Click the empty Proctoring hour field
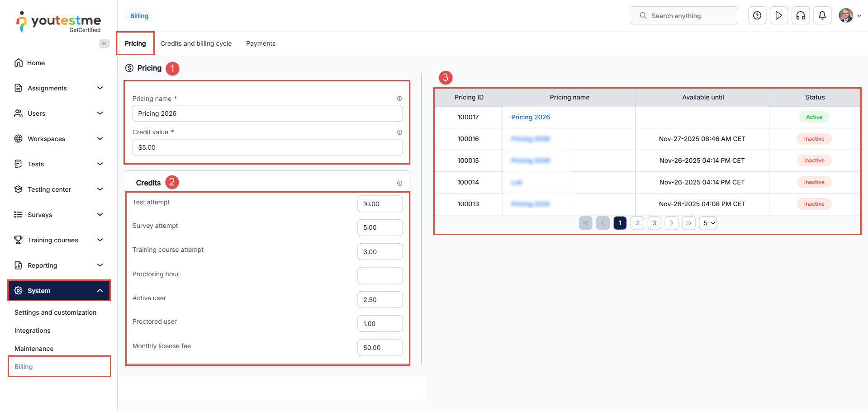This screenshot has width=868, height=411. (x=379, y=276)
